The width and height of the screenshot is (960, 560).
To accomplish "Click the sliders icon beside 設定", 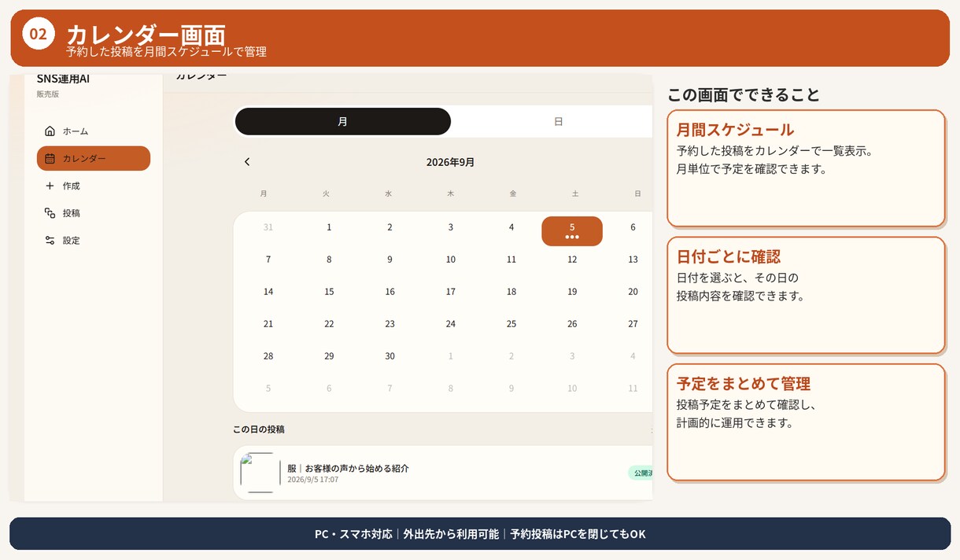I will (x=50, y=241).
